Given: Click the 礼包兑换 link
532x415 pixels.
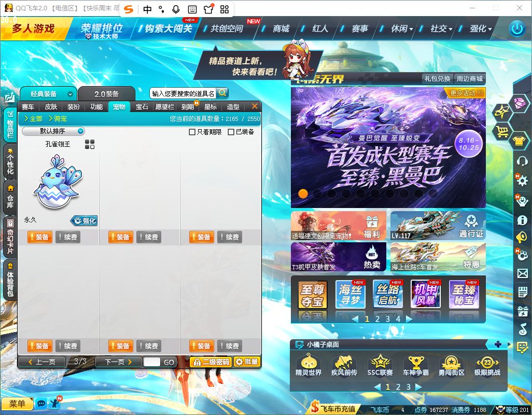Looking at the screenshot, I should [437, 79].
